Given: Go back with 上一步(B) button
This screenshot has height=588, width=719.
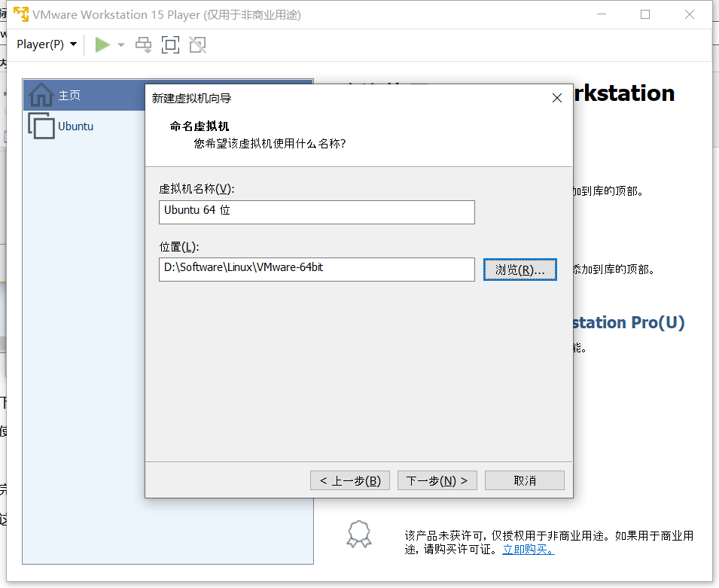Looking at the screenshot, I should point(350,480).
